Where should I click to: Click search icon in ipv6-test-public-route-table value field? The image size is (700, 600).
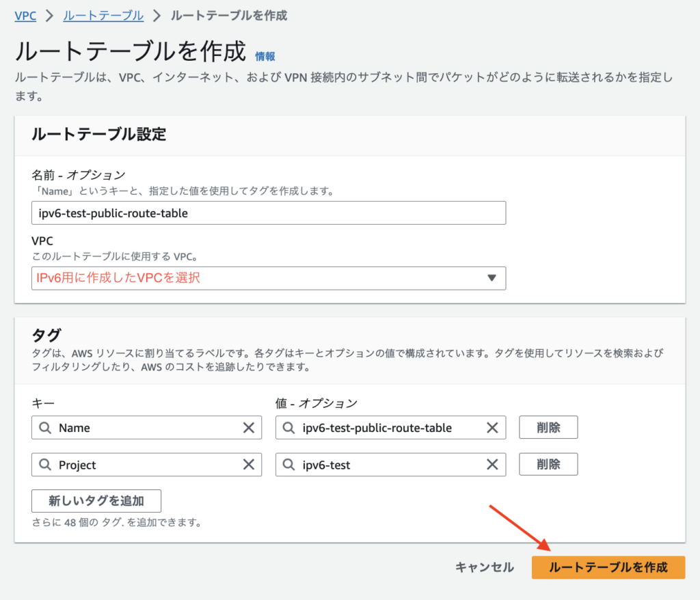pyautogui.click(x=289, y=428)
